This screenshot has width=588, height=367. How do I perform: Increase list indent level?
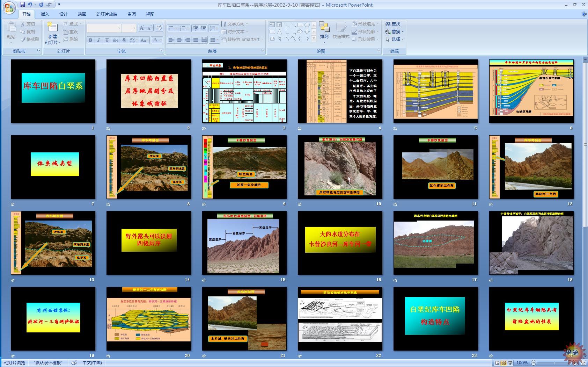pos(204,28)
